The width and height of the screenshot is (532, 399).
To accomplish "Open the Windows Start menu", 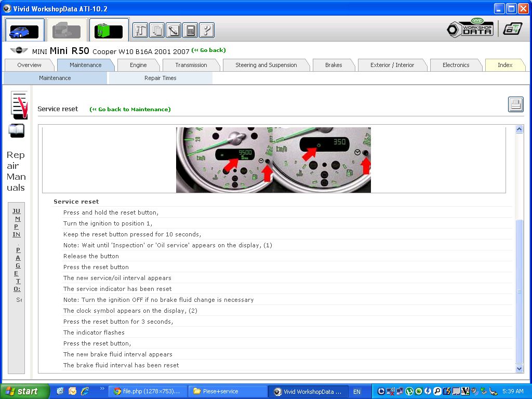I will pyautogui.click(x=25, y=391).
